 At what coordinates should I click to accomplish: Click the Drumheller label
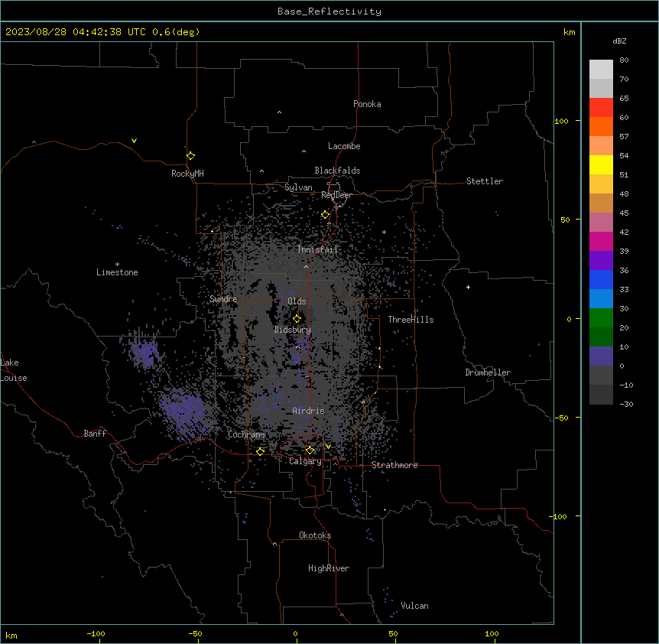(x=488, y=372)
